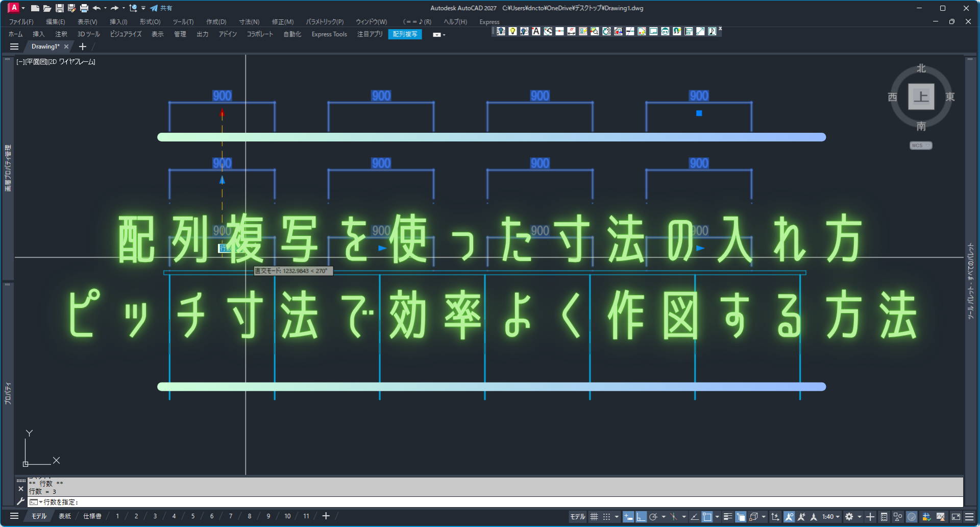Switch to the Express Tools ribbon tab
This screenshot has width=980, height=527.
coord(329,34)
